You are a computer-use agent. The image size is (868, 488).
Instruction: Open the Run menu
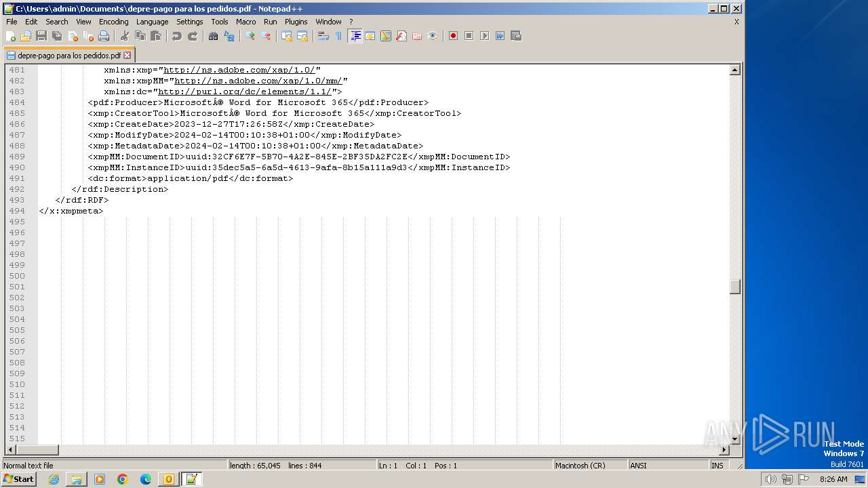tap(271, 22)
